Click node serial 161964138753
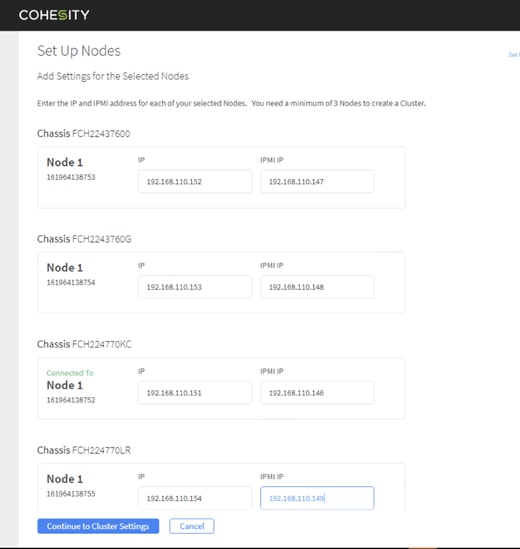520x549 pixels. point(71,177)
